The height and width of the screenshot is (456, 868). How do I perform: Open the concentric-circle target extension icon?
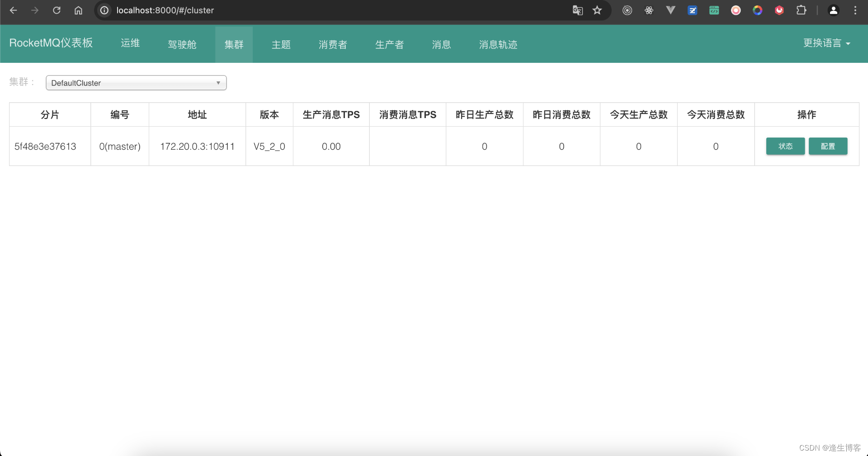tap(627, 10)
